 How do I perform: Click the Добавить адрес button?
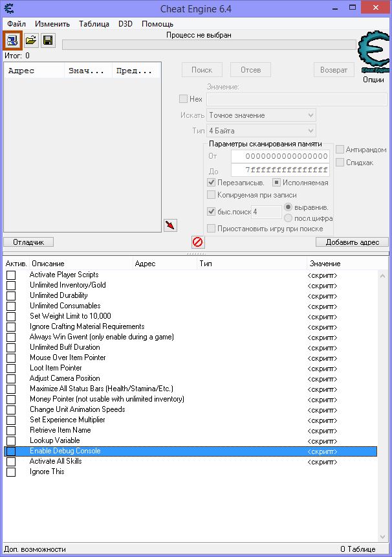[353, 242]
